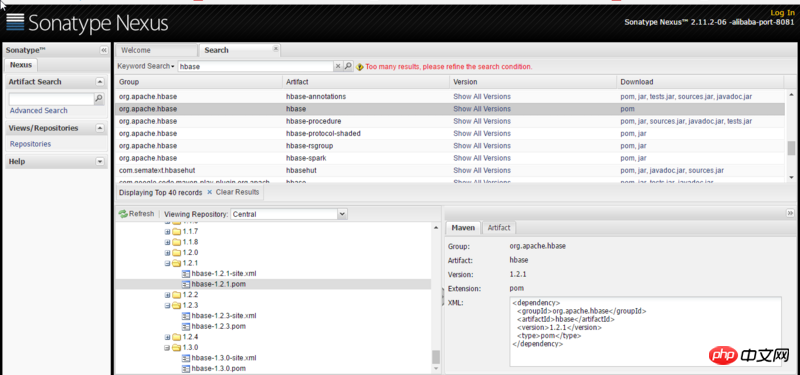Close the Search tab
The width and height of the screenshot is (800, 375).
[276, 48]
